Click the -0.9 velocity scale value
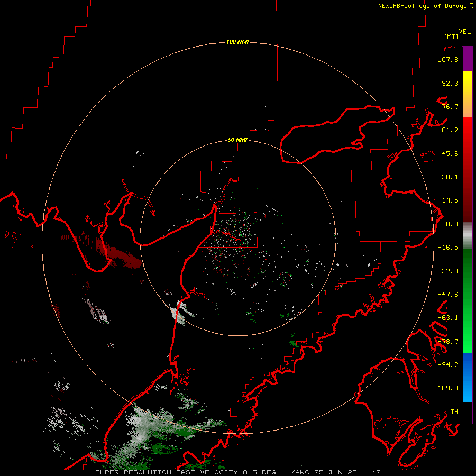 pyautogui.click(x=450, y=224)
